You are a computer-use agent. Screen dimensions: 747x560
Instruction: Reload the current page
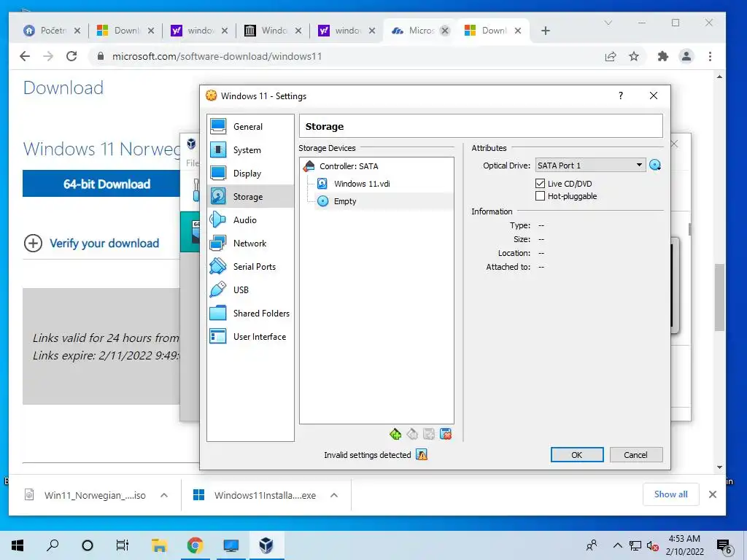pos(71,56)
